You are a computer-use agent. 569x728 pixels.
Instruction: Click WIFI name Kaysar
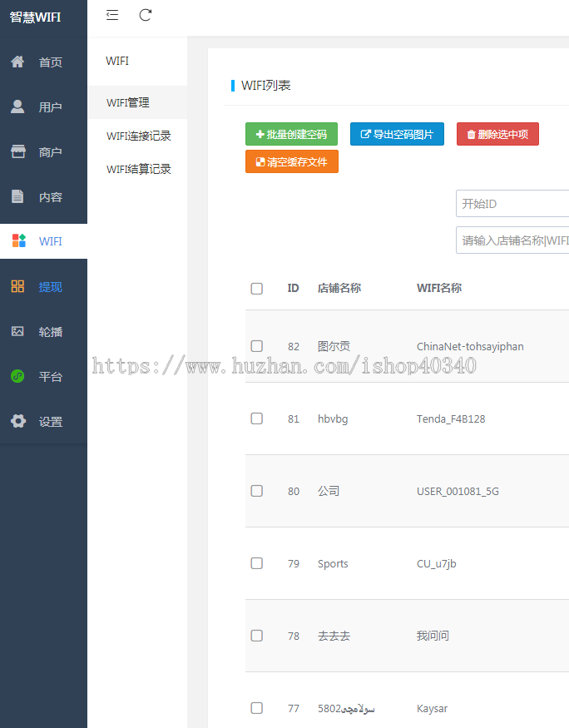pos(432,709)
